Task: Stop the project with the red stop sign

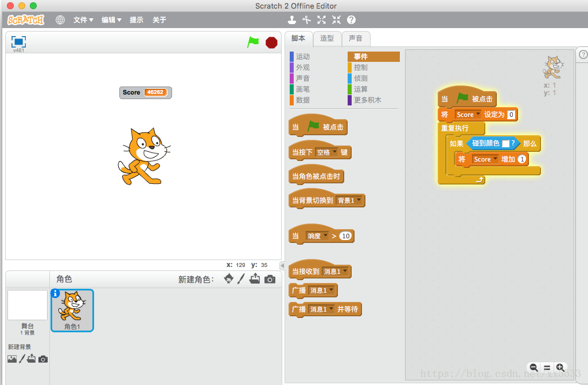Action: click(x=271, y=42)
